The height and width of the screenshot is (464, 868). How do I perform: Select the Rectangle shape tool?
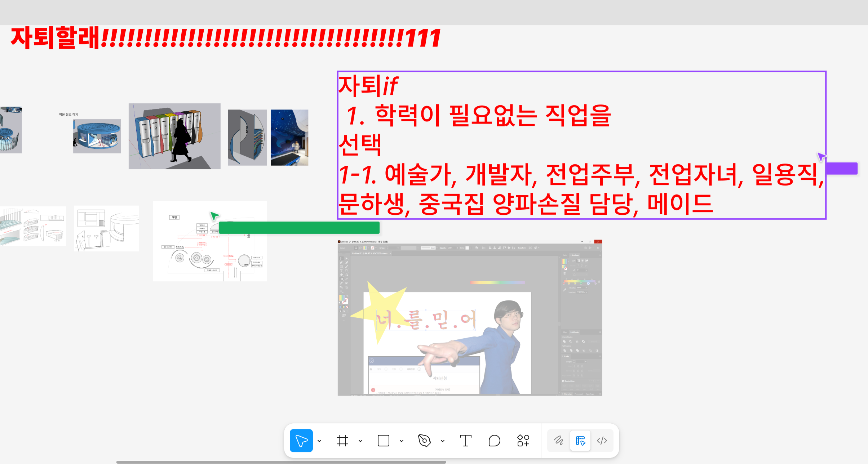coord(383,440)
